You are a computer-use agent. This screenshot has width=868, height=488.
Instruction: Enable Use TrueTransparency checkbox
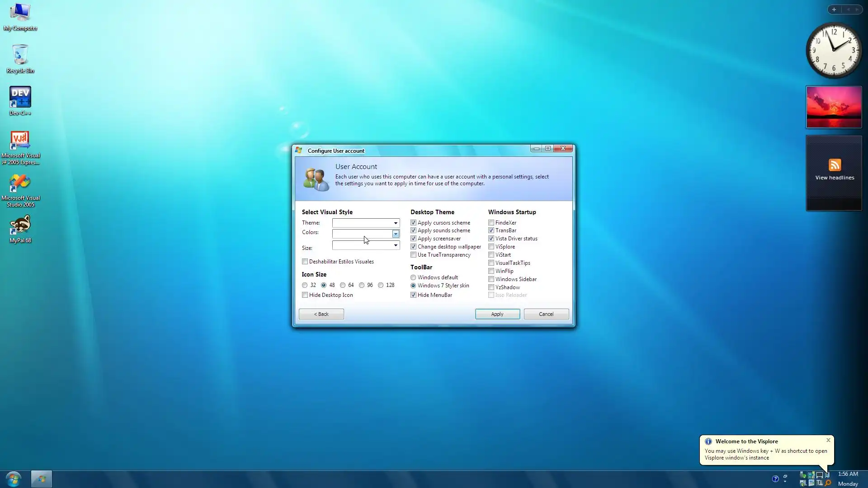(x=413, y=255)
